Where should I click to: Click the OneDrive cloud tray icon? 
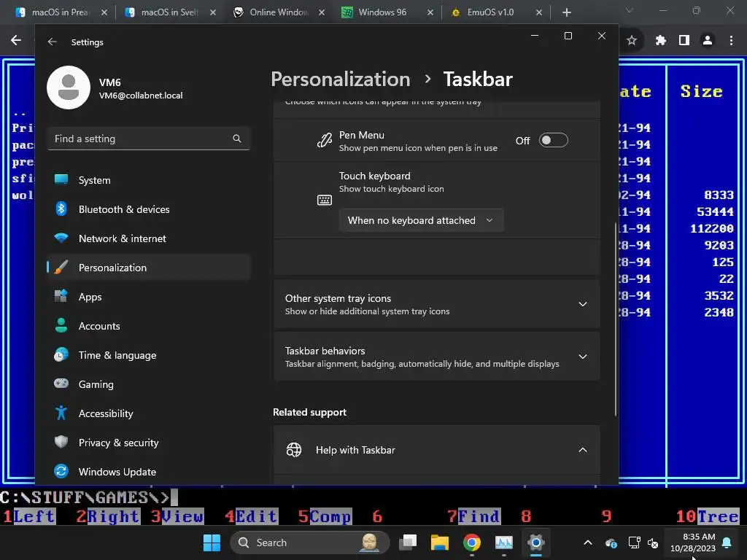(x=611, y=542)
